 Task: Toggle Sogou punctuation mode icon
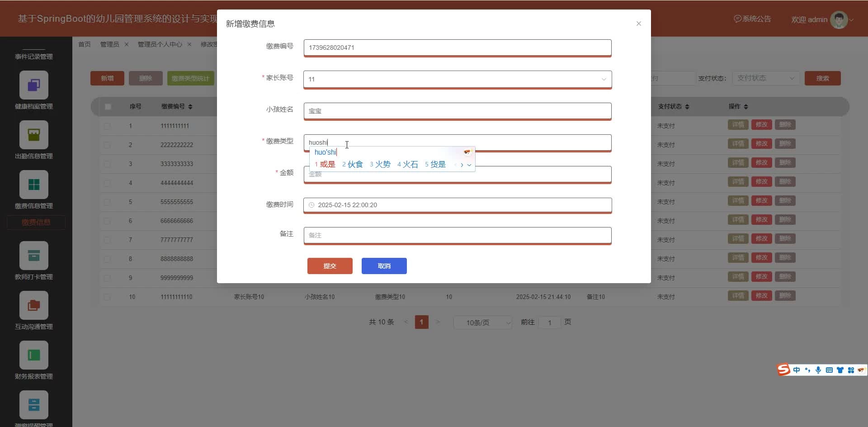807,370
